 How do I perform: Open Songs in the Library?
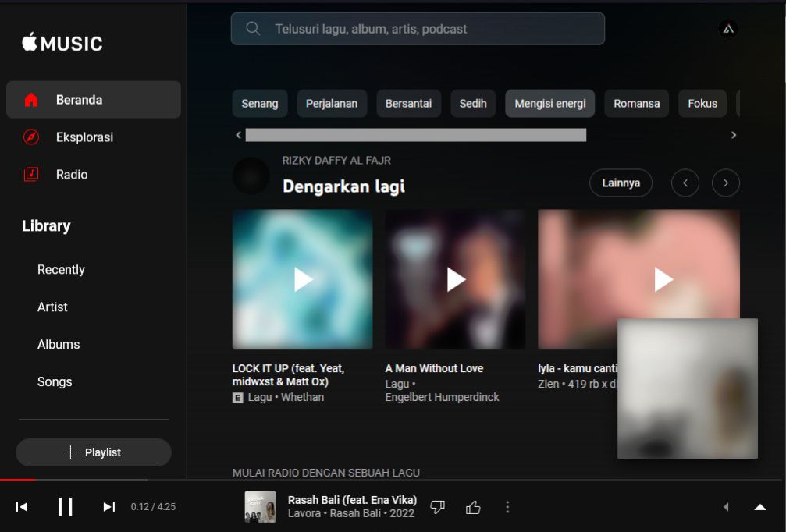55,381
